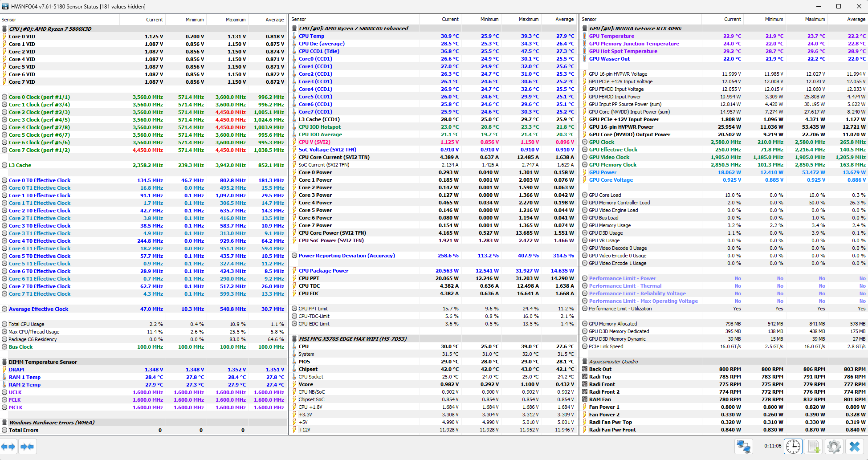The image size is (868, 460).
Task: Click the chip icon beside CPU [#0]: AMD Ryzen 7 5800X3D
Action: click(x=4, y=29)
